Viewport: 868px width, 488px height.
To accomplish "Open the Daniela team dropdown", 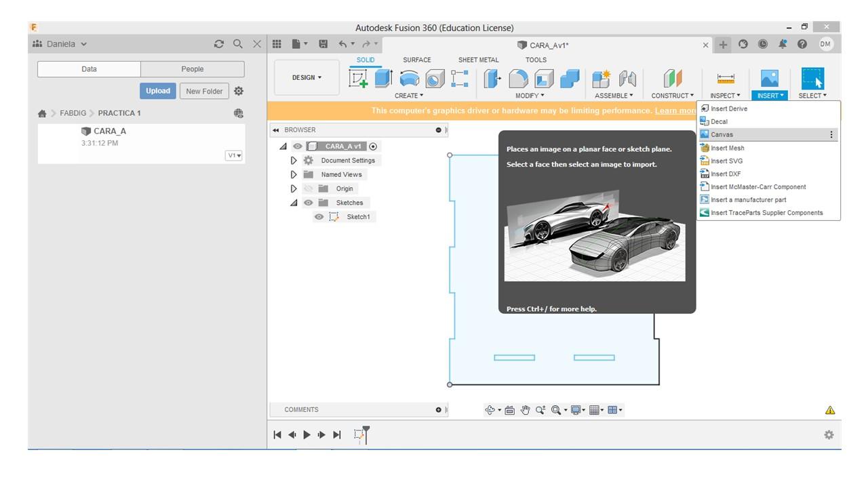I will tap(60, 44).
